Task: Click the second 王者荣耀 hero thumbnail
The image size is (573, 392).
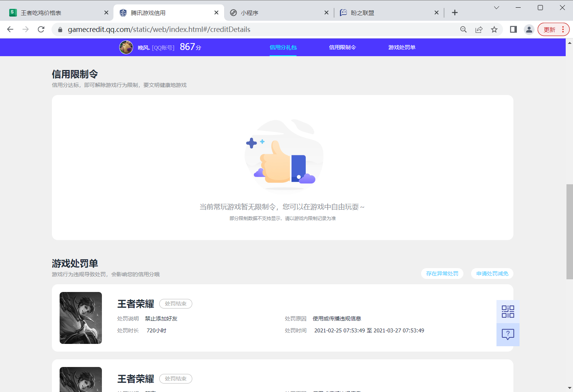Action: click(81, 379)
